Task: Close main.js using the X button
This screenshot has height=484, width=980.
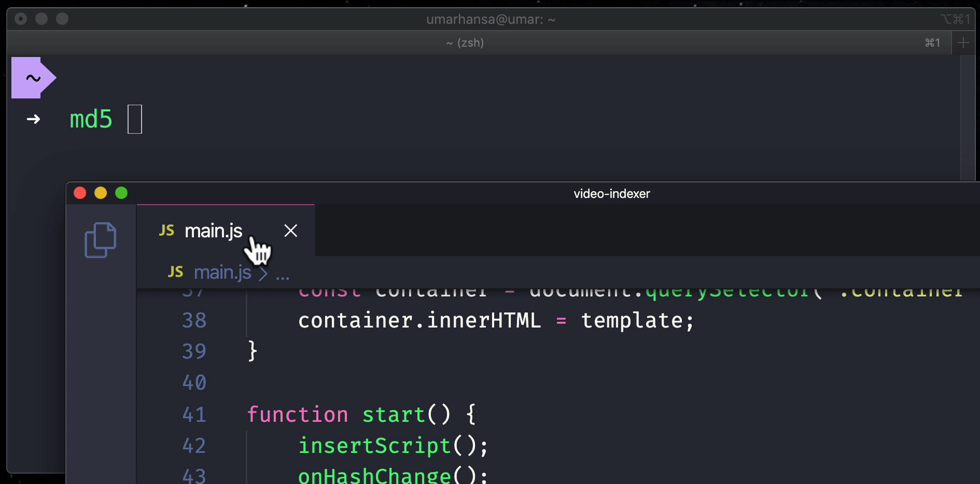Action: click(x=290, y=231)
